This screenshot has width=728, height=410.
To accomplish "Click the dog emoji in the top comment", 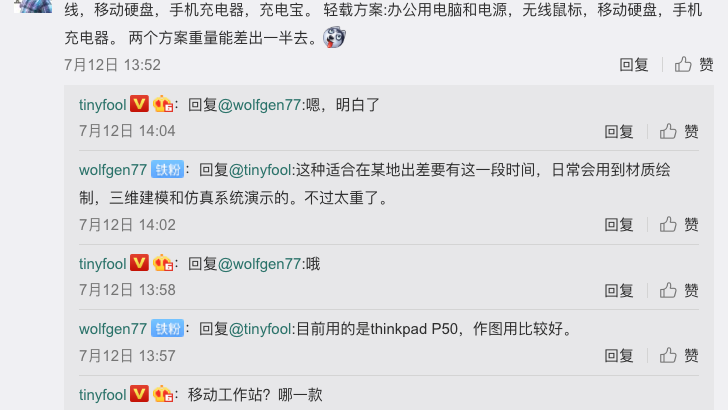I will click(x=335, y=38).
